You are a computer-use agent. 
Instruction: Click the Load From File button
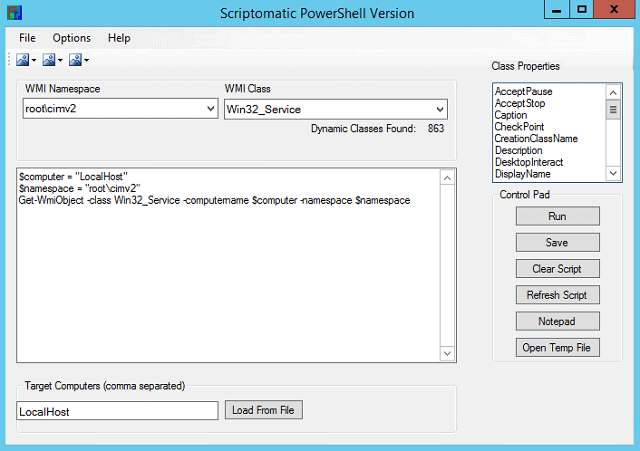[x=264, y=410]
